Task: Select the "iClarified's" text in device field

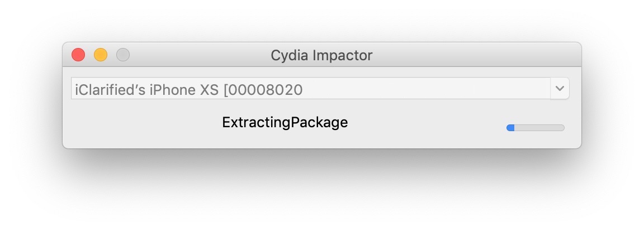Action: (x=109, y=89)
